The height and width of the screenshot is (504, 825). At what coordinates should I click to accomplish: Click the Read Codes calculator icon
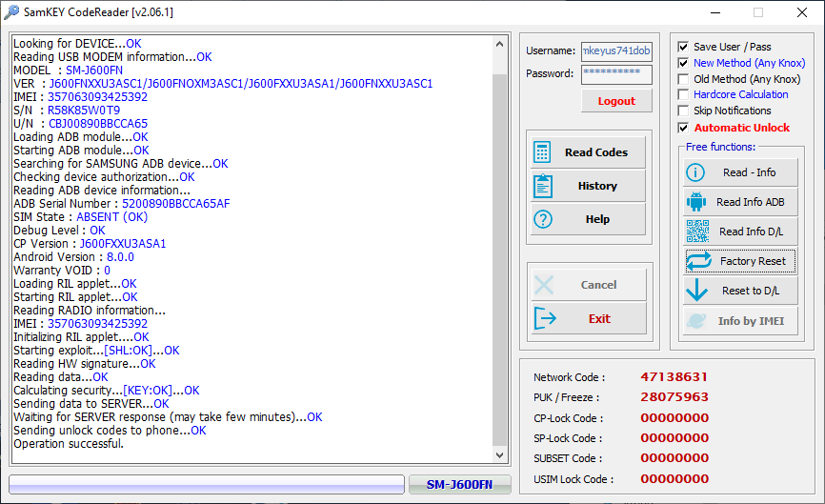pos(542,152)
